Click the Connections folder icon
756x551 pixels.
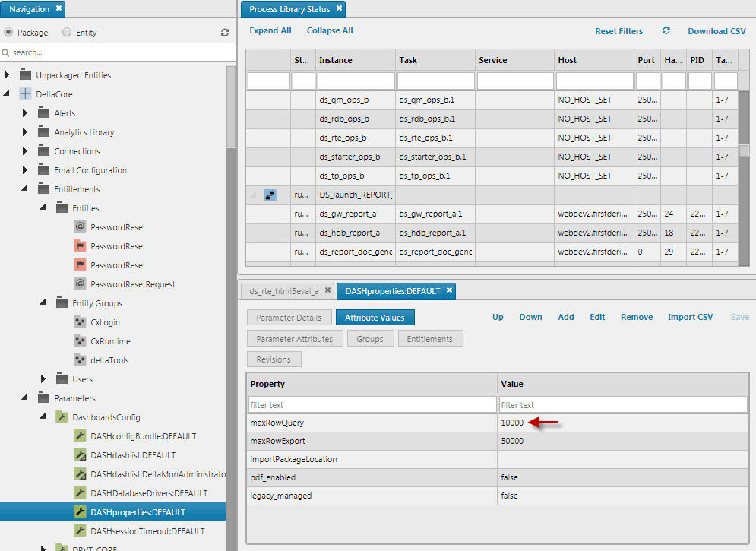(43, 151)
